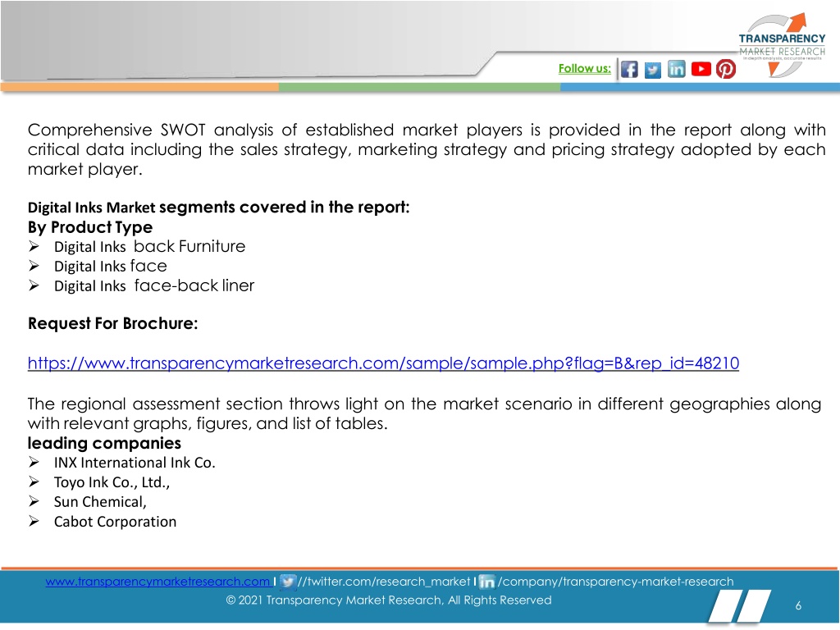Click the Comprehensive SWOT analysis paragraph

point(427,149)
